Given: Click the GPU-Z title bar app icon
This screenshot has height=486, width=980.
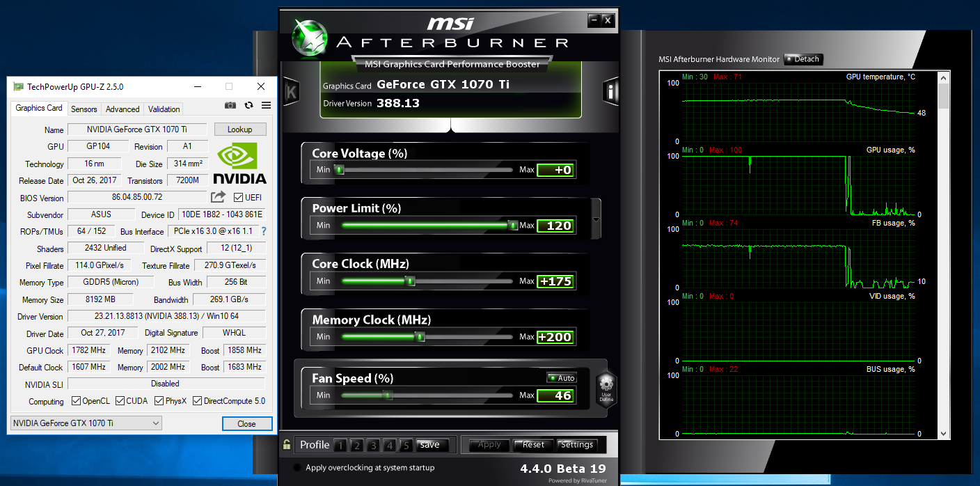Looking at the screenshot, I should [18, 86].
